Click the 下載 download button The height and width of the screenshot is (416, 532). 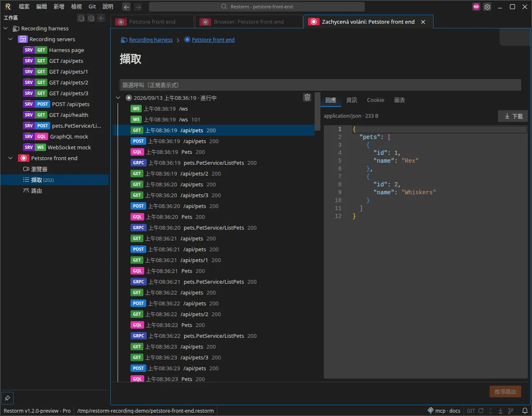tap(513, 116)
